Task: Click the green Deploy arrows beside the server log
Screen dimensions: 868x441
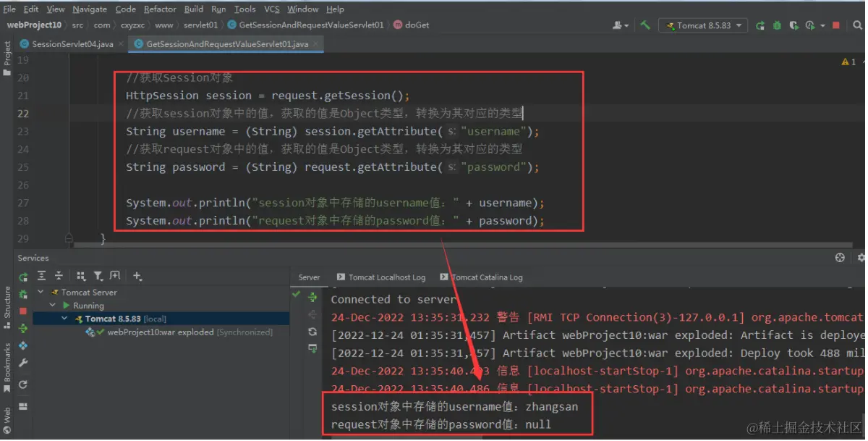Action: pos(312,297)
